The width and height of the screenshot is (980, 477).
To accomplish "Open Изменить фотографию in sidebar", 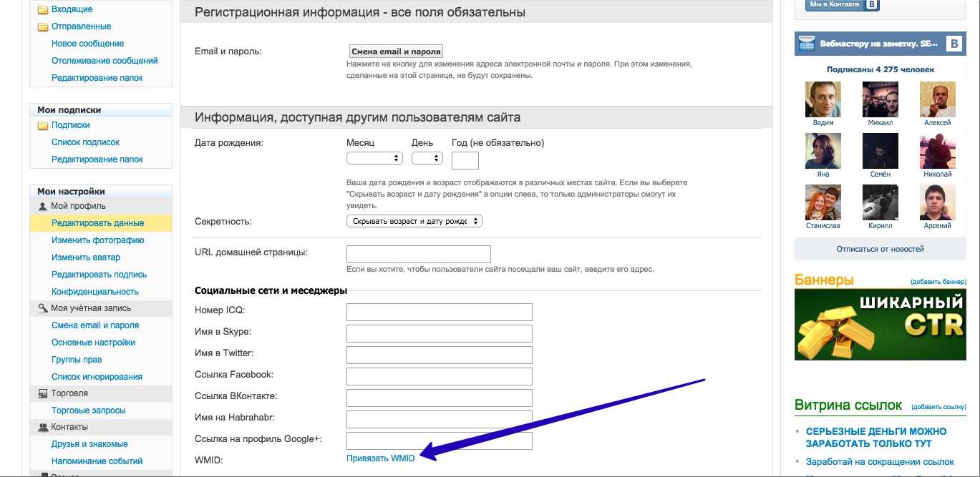I will [x=97, y=240].
